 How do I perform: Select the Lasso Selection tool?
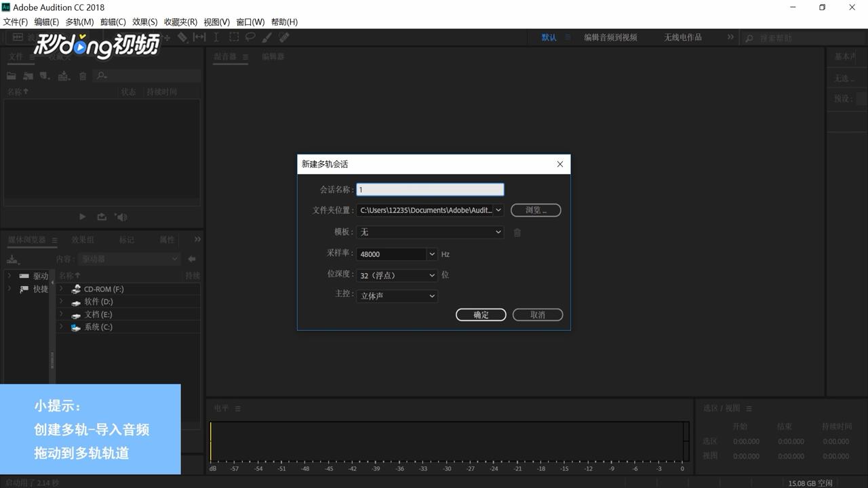coord(250,37)
